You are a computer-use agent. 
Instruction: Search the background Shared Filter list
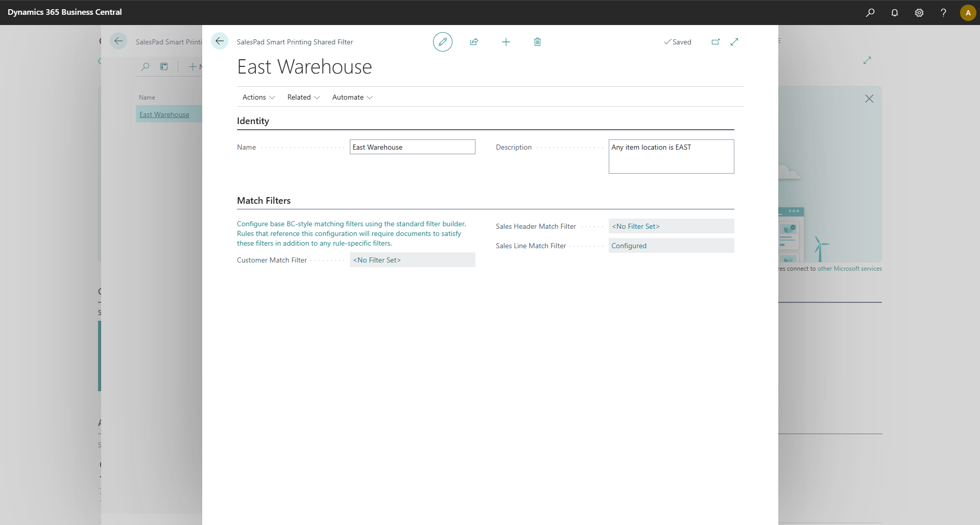(146, 66)
